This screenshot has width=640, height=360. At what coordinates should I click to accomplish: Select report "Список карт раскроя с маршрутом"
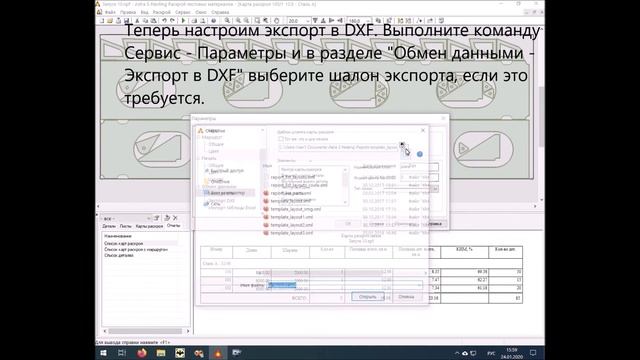[136, 249]
